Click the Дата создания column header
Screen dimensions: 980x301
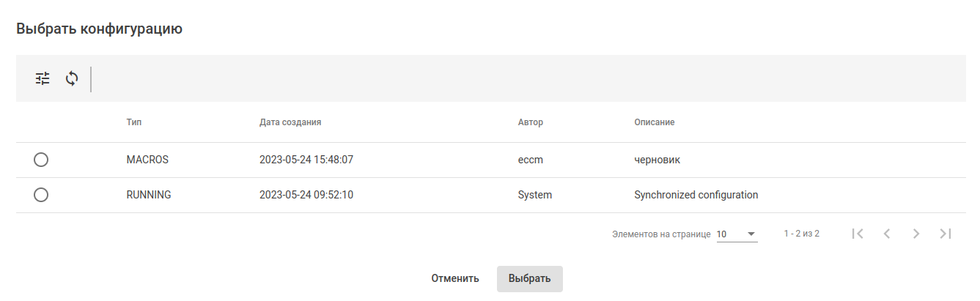point(290,122)
